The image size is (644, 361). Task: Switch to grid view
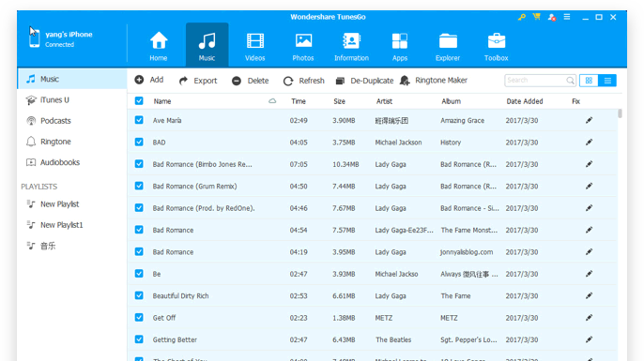coord(589,81)
